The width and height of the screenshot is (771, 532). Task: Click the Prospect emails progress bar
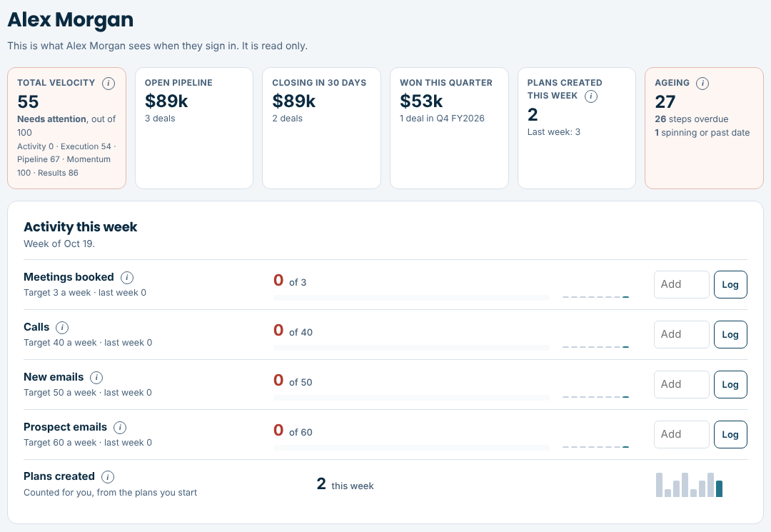click(x=411, y=448)
